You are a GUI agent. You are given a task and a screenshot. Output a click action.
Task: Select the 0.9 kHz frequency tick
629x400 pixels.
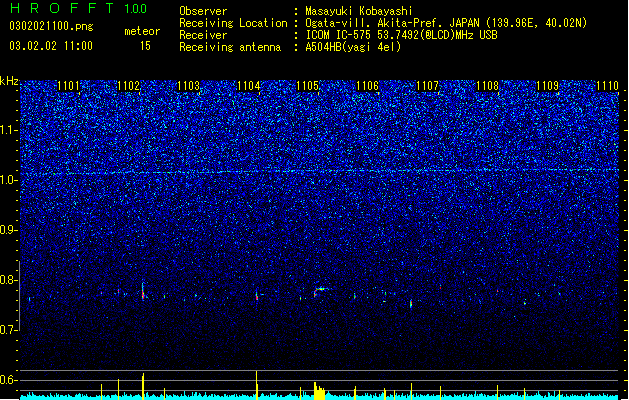tap(9, 230)
